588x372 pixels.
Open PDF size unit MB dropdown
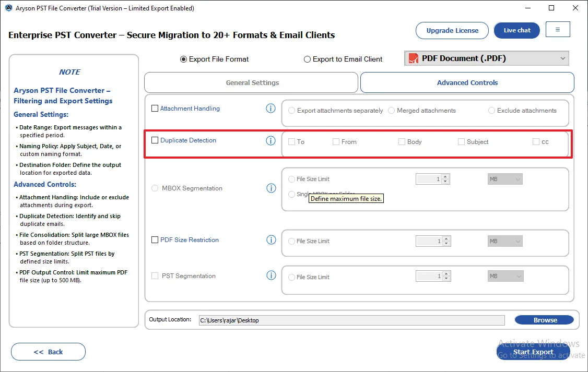coord(505,241)
